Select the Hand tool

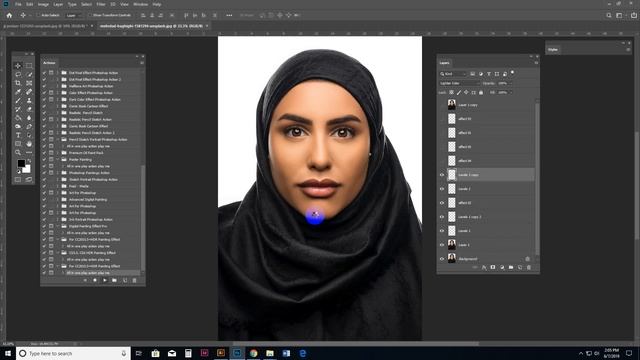point(29,144)
